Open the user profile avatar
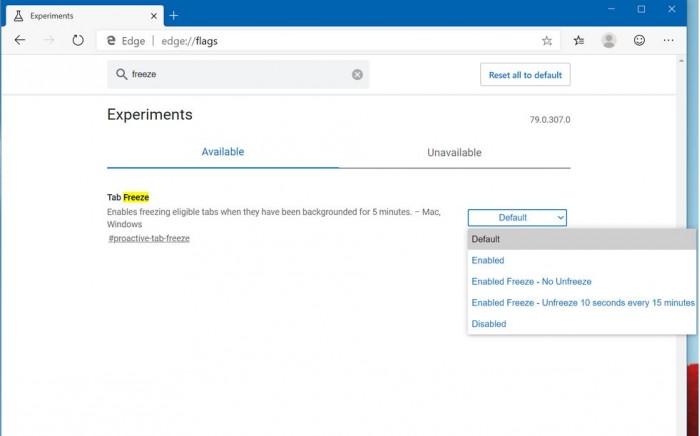 click(x=609, y=40)
